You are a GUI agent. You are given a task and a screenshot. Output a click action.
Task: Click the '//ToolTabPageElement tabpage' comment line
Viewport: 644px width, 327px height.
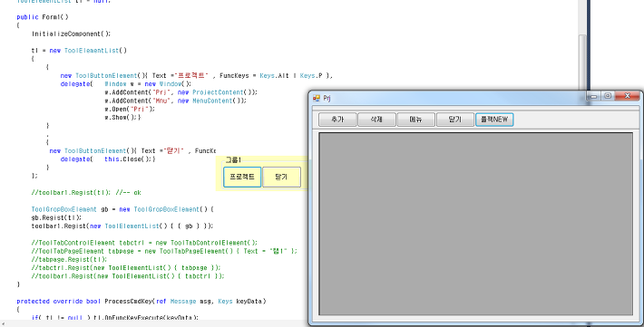[x=164, y=251]
